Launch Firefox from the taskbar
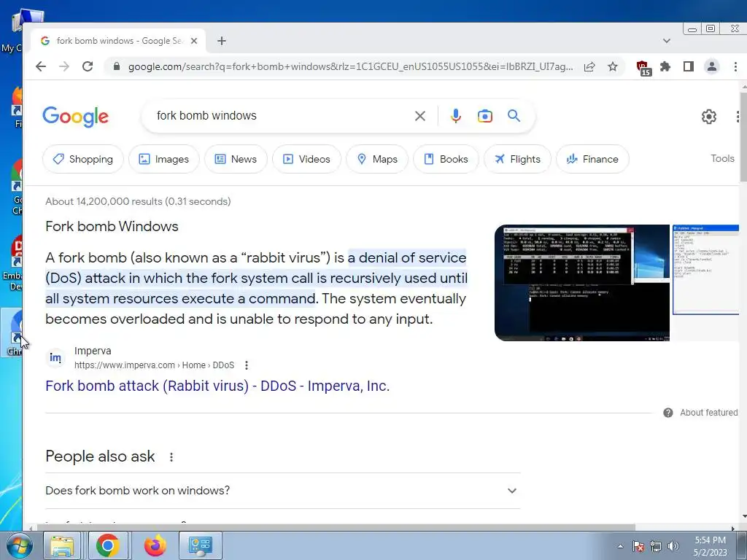This screenshot has height=560, width=747. click(155, 545)
